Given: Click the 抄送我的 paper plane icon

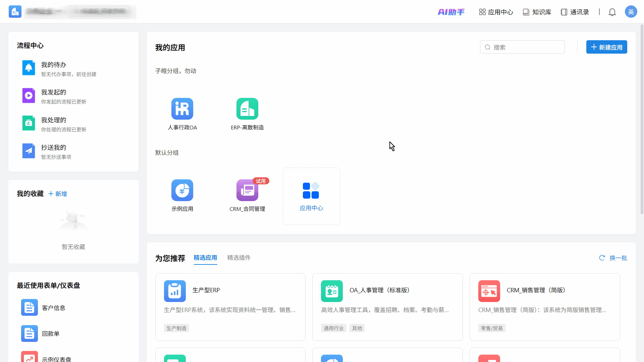Looking at the screenshot, I should click(29, 151).
